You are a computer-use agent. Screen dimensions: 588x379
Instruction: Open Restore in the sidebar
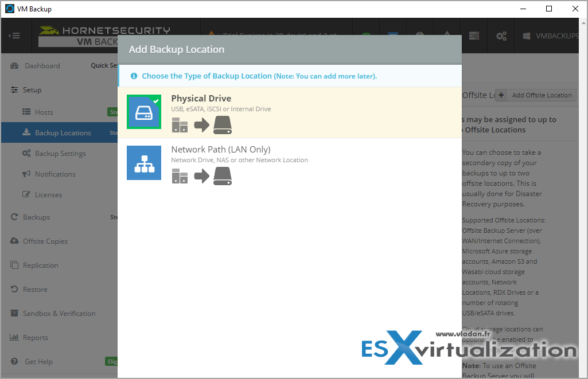pyautogui.click(x=35, y=290)
